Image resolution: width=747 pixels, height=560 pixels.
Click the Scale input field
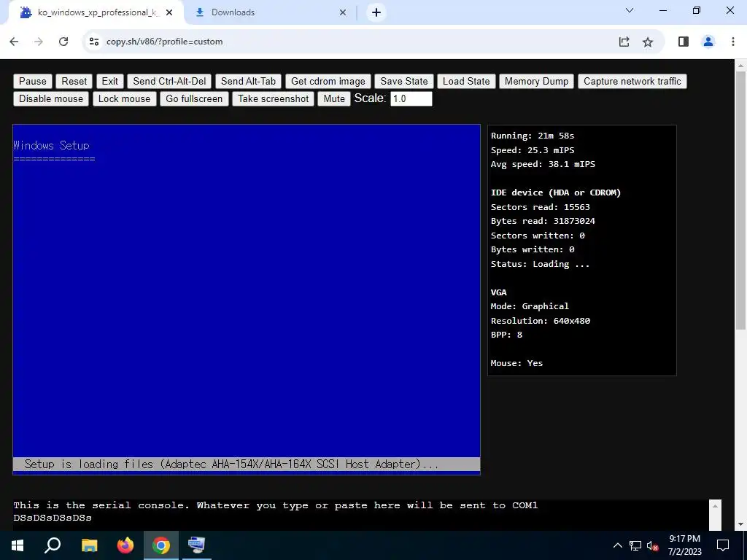pyautogui.click(x=411, y=99)
